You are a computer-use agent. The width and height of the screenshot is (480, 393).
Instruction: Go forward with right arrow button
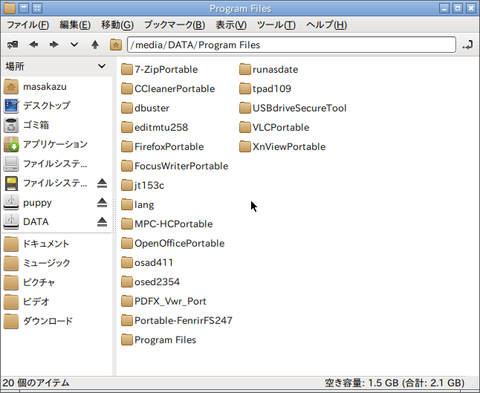(x=54, y=45)
